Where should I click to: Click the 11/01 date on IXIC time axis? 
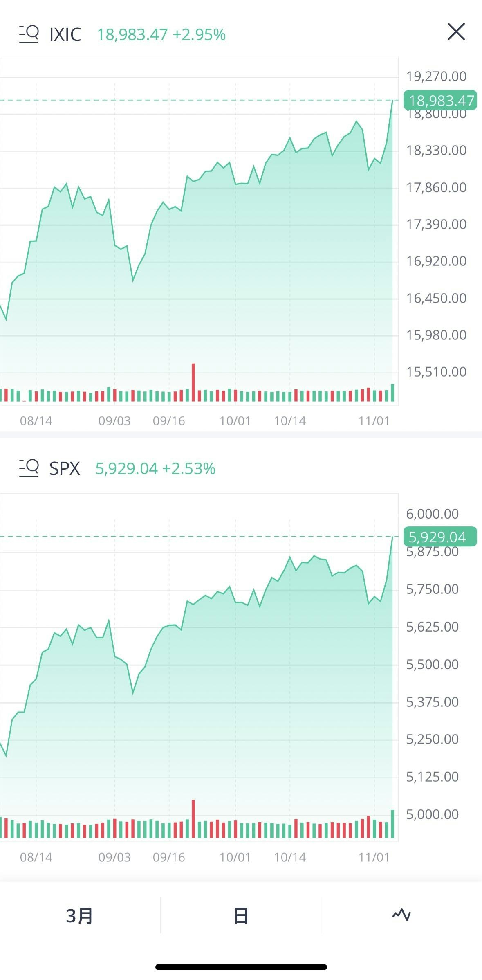pos(374,421)
